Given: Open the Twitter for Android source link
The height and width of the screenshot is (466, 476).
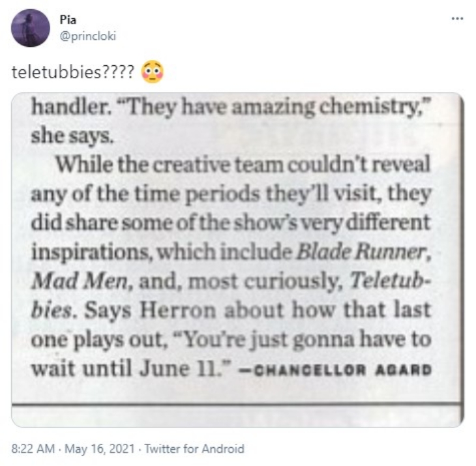Looking at the screenshot, I should tap(194, 448).
